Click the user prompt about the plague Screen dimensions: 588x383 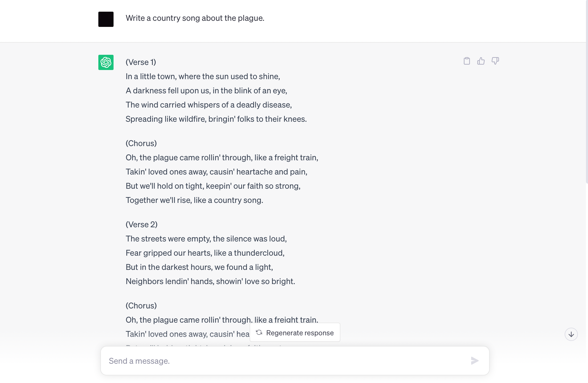click(x=195, y=18)
